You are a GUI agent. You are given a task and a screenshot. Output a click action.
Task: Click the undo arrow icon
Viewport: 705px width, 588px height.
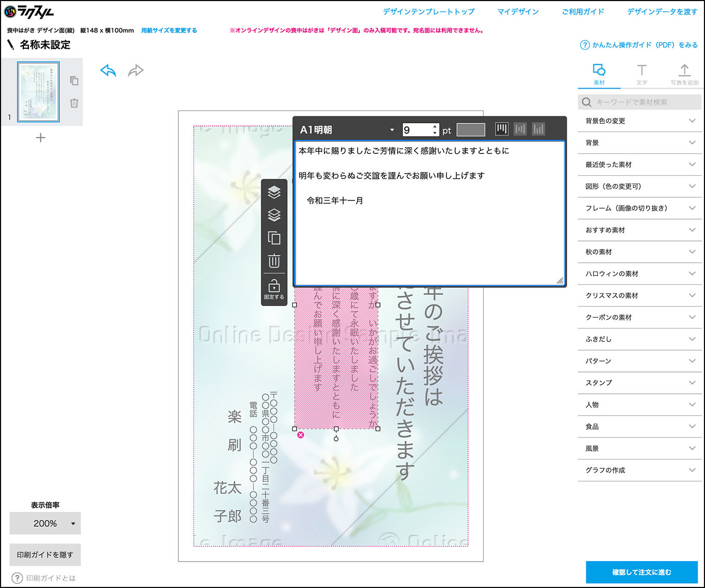(108, 70)
